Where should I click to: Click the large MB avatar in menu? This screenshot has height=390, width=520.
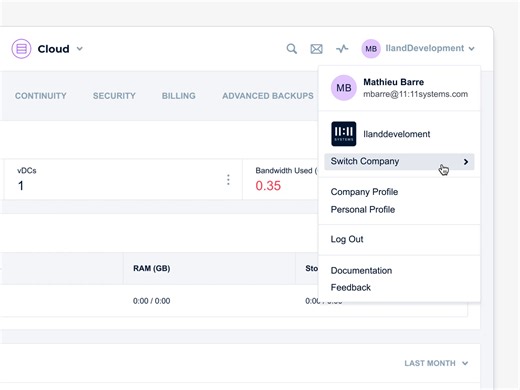(344, 88)
